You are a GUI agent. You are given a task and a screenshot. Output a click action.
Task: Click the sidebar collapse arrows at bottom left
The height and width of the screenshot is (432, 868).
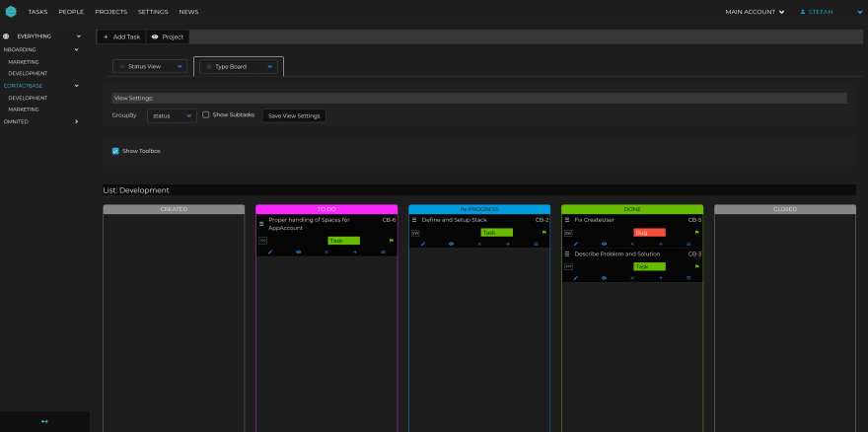pos(44,421)
